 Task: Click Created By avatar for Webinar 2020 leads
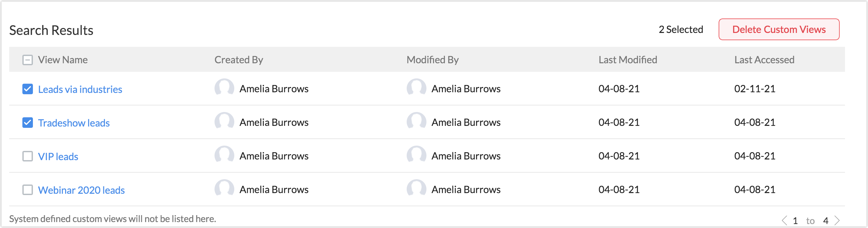click(x=224, y=189)
